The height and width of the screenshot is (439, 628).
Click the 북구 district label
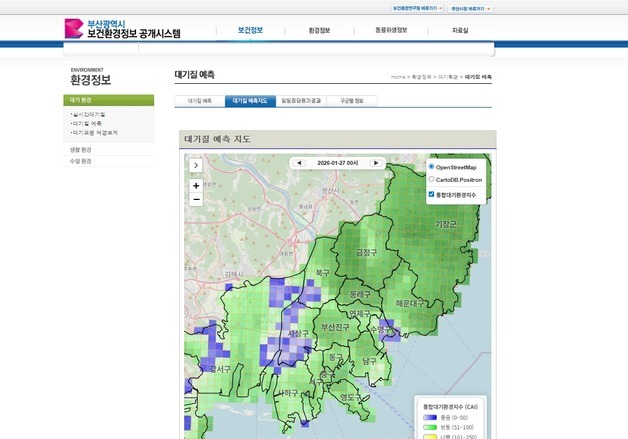tap(322, 273)
